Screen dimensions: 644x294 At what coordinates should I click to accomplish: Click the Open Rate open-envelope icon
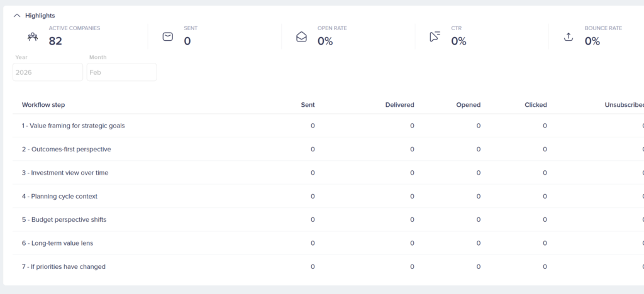click(x=301, y=36)
